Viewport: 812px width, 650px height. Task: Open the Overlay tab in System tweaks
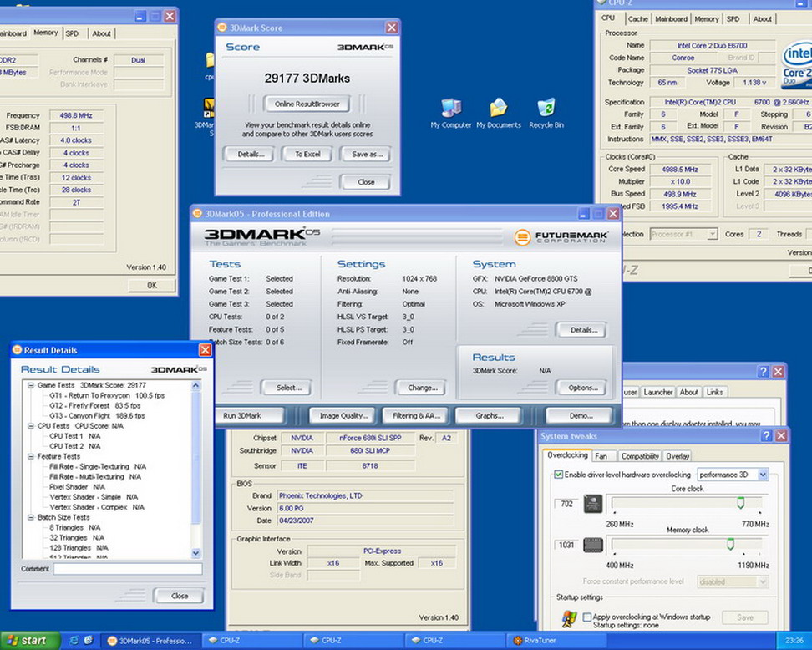(678, 456)
